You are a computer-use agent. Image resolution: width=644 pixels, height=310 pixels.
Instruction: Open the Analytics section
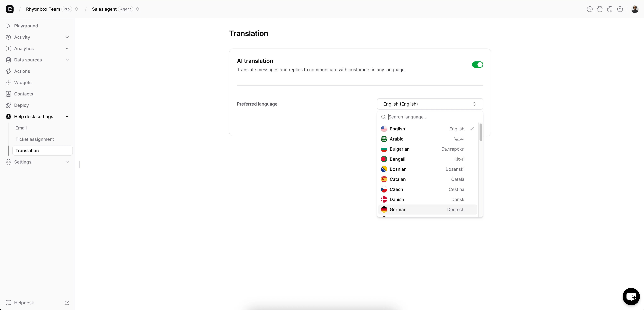[x=24, y=48]
